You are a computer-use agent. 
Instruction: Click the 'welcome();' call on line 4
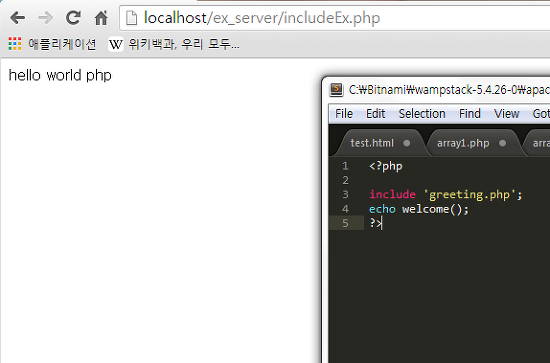pyautogui.click(x=435, y=209)
